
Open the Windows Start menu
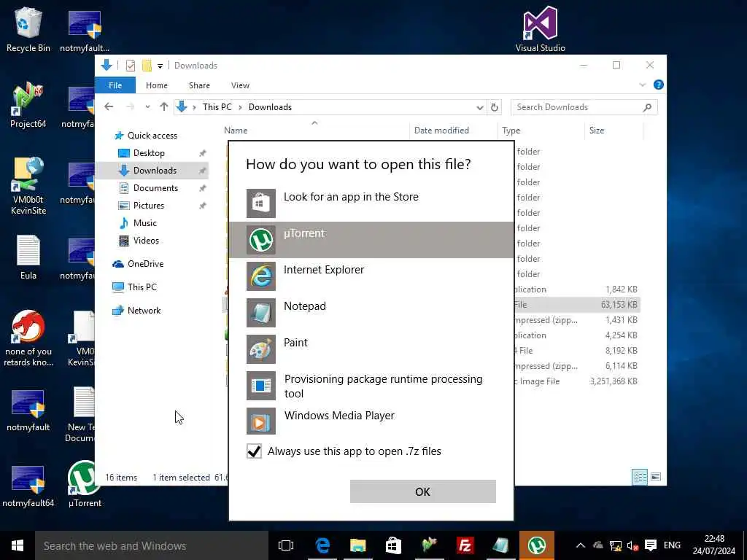coord(18,545)
